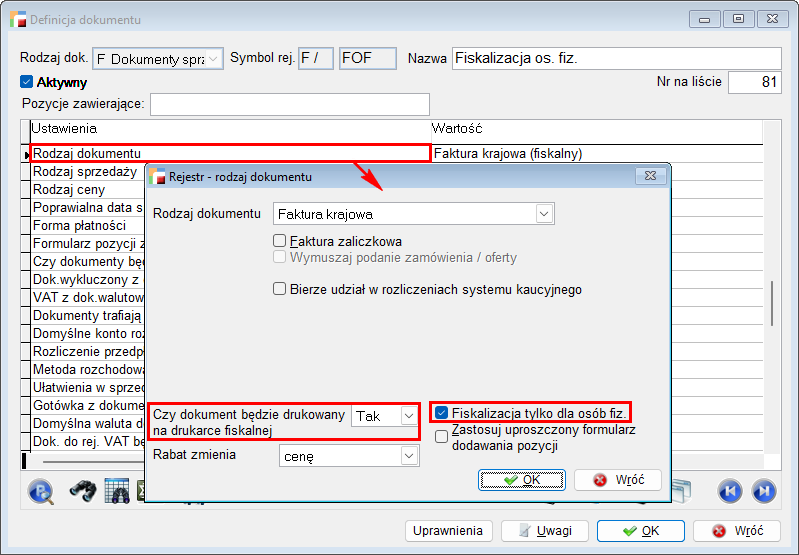Click into the Nazwa text field

(x=615, y=59)
